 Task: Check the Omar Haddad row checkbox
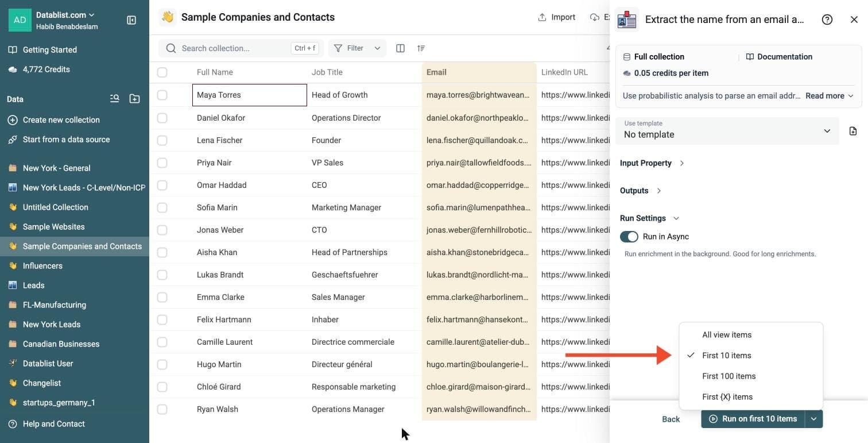[162, 185]
